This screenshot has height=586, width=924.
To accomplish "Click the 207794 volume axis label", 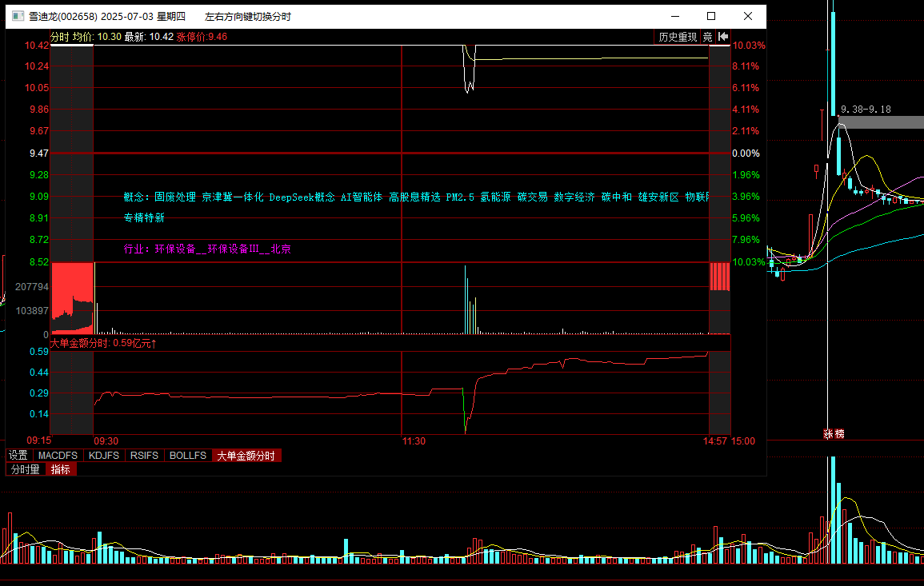I will click(x=32, y=287).
